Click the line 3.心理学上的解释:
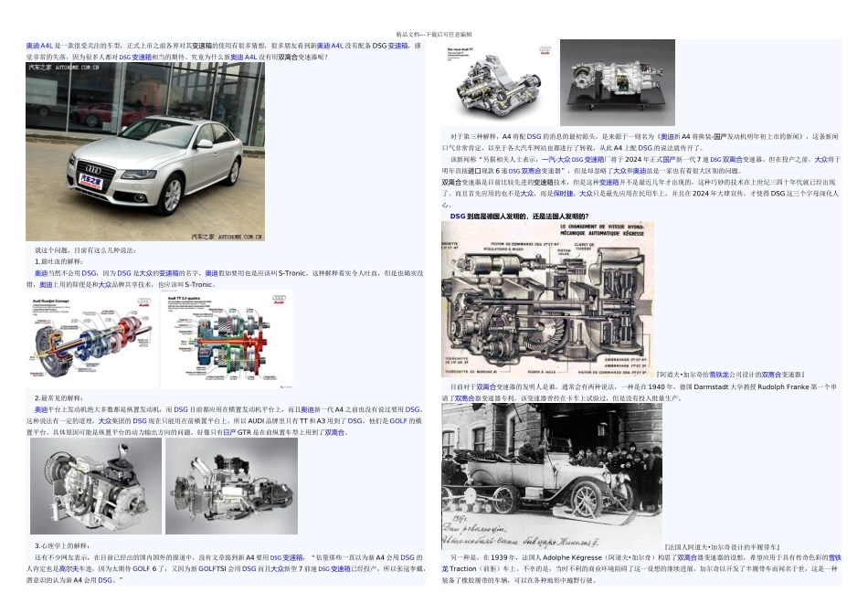This screenshot has height=614, width=868. [62, 545]
